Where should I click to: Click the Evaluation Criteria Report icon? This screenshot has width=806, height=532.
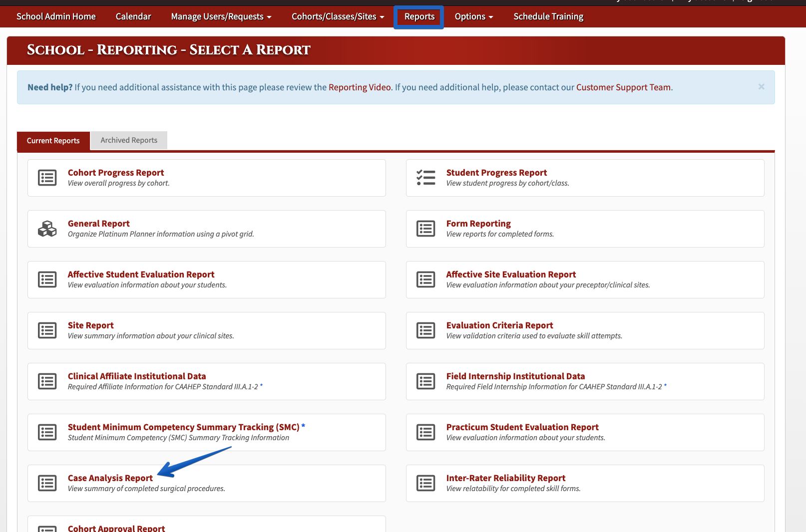coord(426,330)
